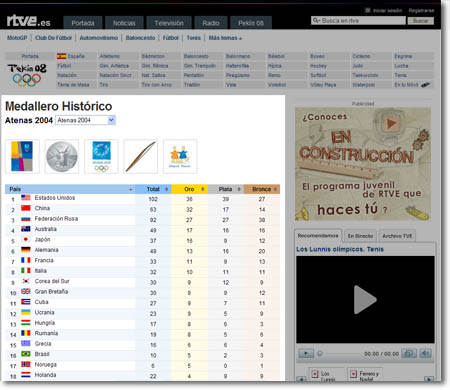Open the Olympic torch thumbnail
Image resolution: width=450 pixels, height=390 pixels.
[x=141, y=156]
